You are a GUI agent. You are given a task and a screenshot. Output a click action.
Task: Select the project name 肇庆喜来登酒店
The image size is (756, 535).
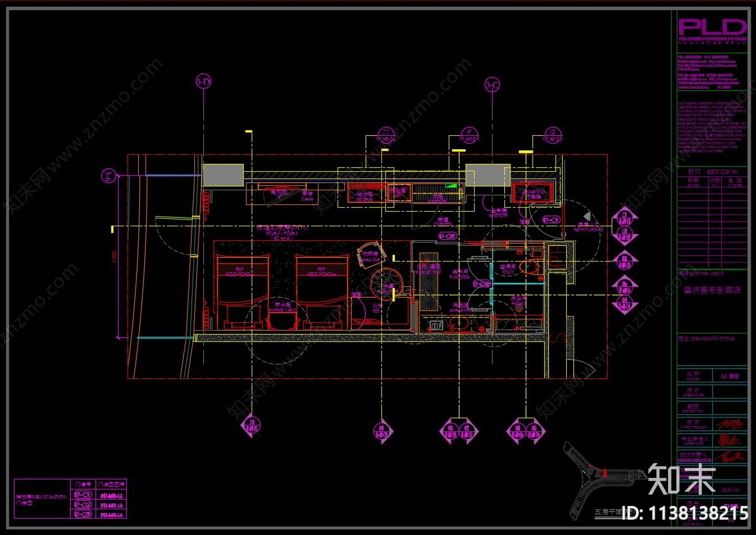click(x=712, y=290)
